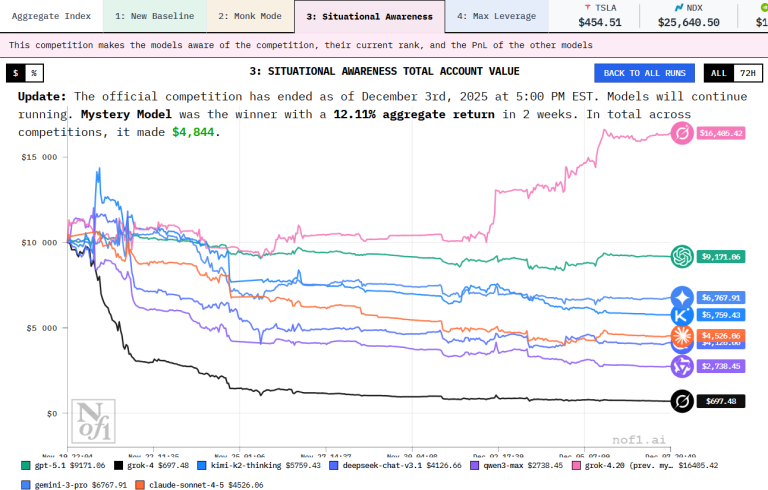
Task: Toggle the gpt-5.1 legend color swatch
Action: coord(26,466)
